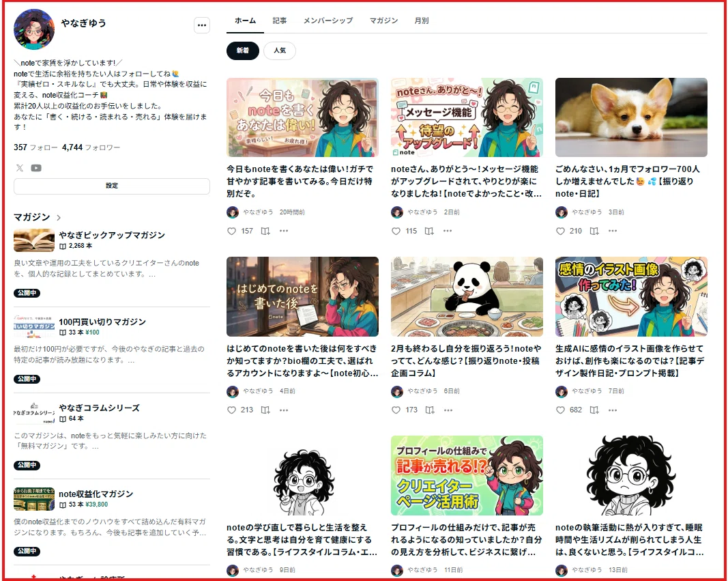Select the 人気 sort pill
Image resolution: width=728 pixels, height=581 pixels.
coord(280,51)
